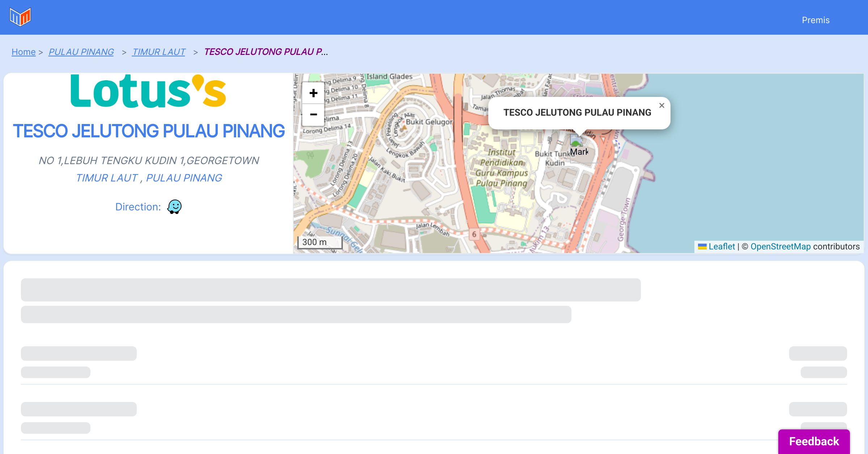Screen dimensions: 868x454
Task: Click the Lotus's brand logo
Action: click(x=148, y=91)
